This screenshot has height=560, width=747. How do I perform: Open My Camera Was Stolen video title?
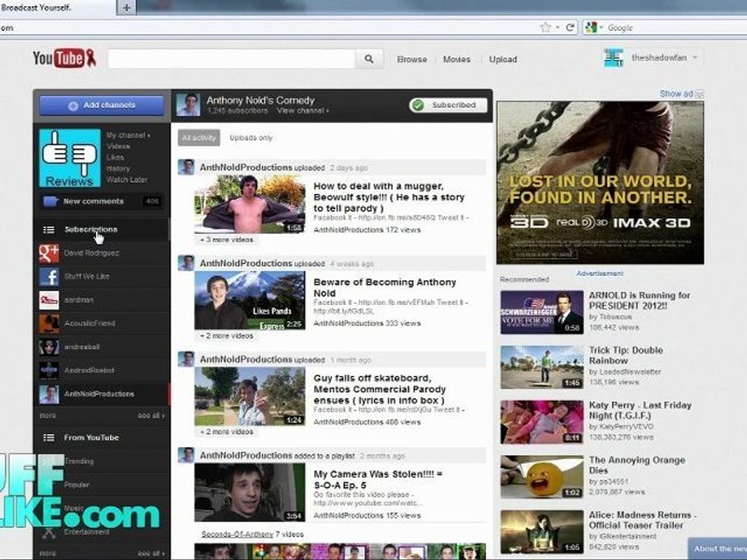(x=378, y=480)
